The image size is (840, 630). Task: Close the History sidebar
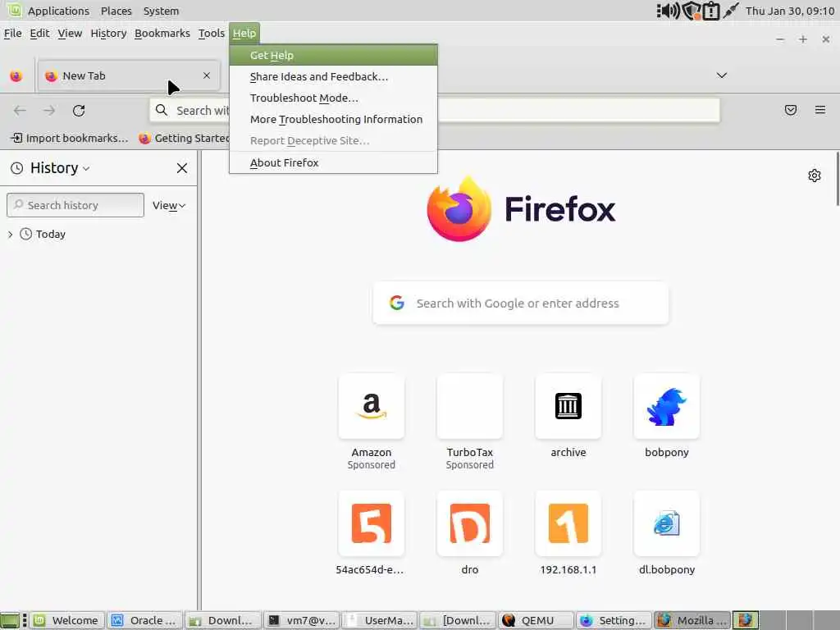coord(181,168)
